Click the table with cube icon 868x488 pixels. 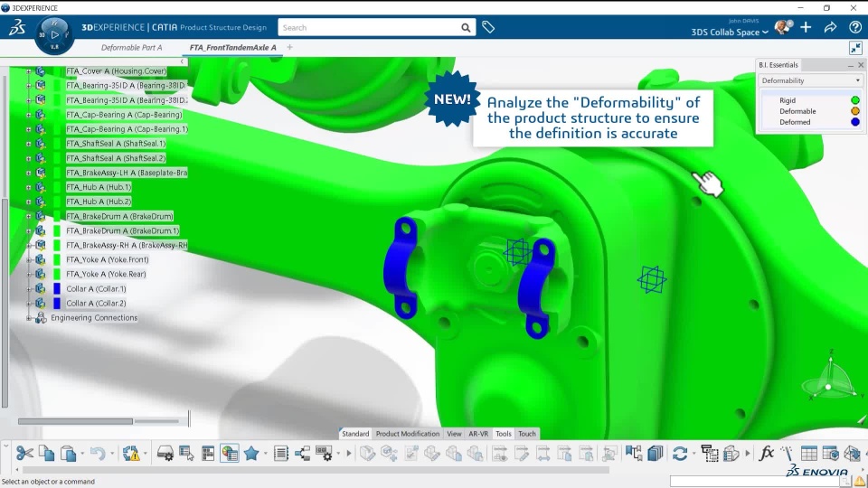tap(830, 454)
